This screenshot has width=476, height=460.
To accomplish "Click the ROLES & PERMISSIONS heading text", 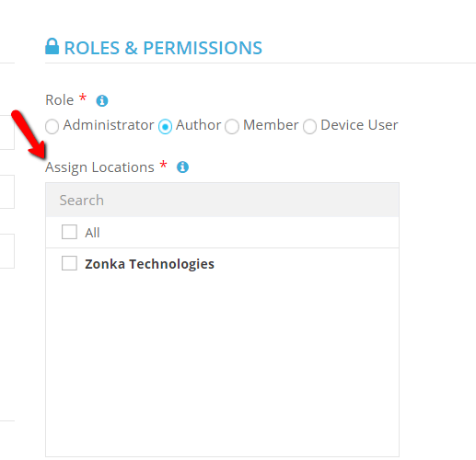I will [163, 48].
